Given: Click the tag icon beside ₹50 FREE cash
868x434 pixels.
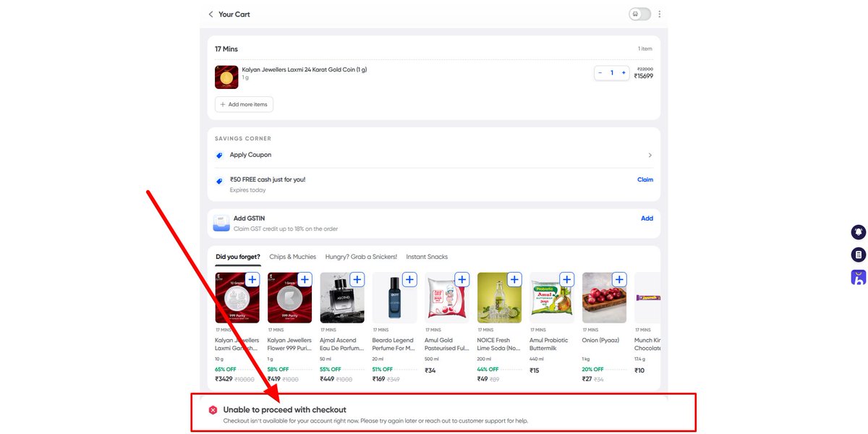Looking at the screenshot, I should point(219,181).
